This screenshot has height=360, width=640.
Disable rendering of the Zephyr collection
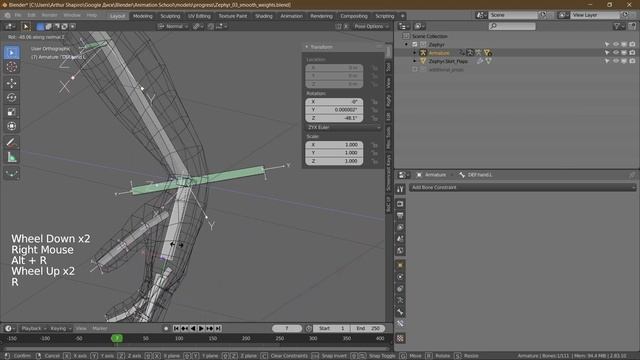click(632, 44)
